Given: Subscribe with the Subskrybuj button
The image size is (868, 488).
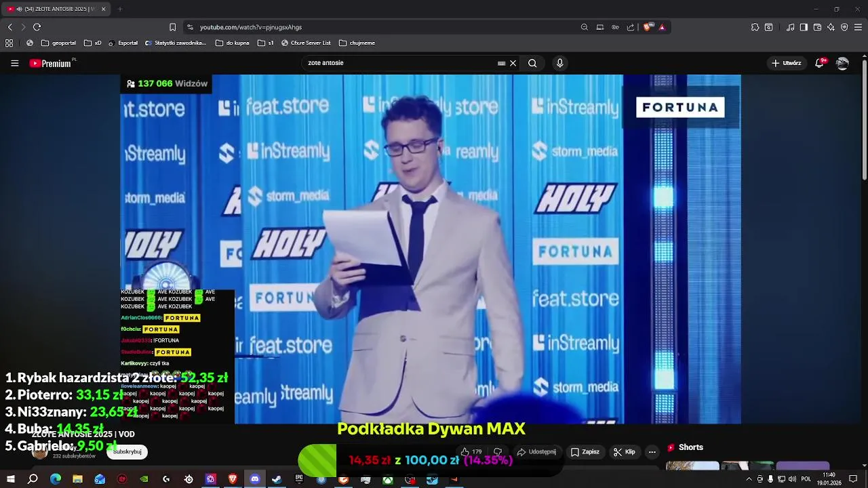Looking at the screenshot, I should [x=127, y=451].
